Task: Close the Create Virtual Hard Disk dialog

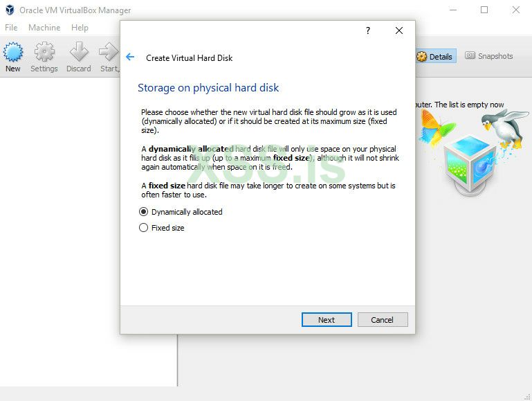Action: tap(399, 30)
